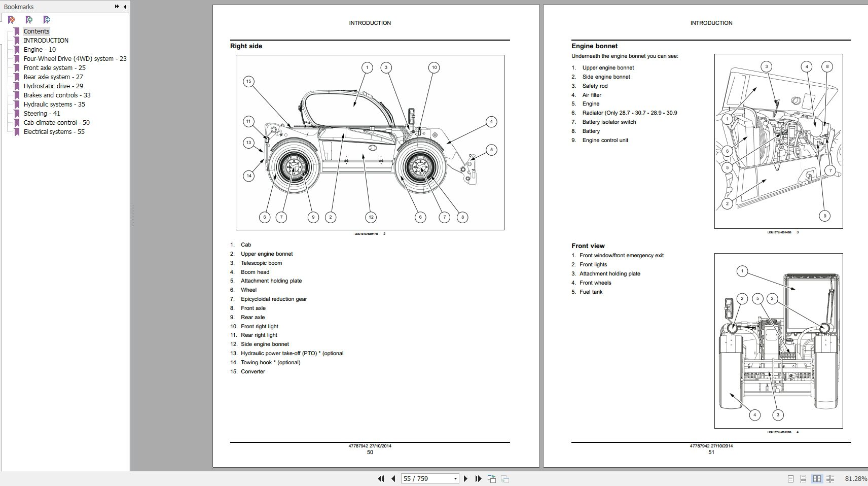Open the Hydraulic systems bookmark
The image size is (868, 486).
click(54, 104)
